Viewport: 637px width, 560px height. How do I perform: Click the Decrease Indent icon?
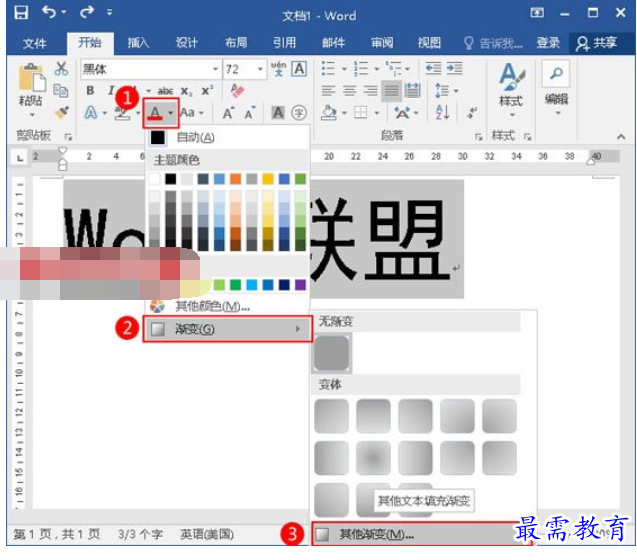[x=433, y=68]
